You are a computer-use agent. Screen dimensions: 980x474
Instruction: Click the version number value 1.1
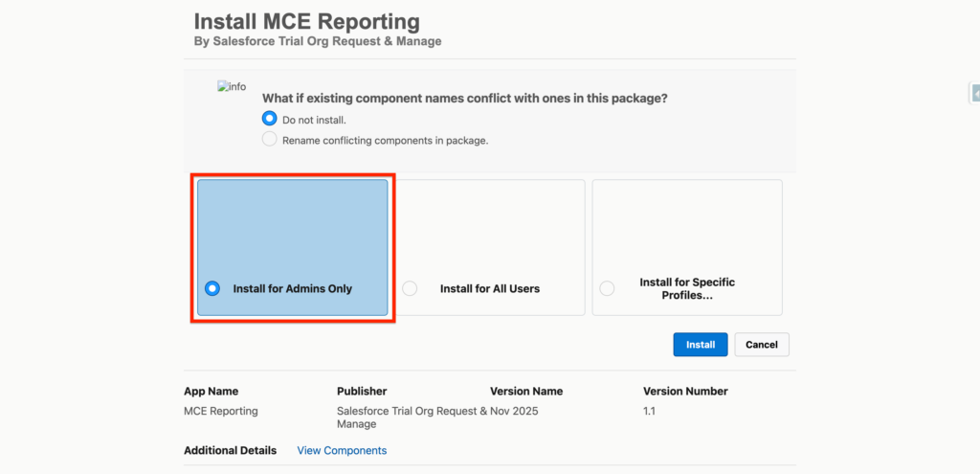tap(649, 411)
